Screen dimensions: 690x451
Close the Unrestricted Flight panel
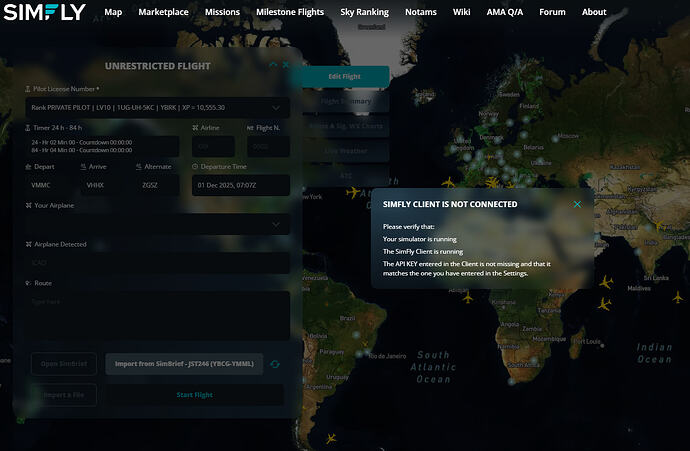pyautogui.click(x=286, y=65)
